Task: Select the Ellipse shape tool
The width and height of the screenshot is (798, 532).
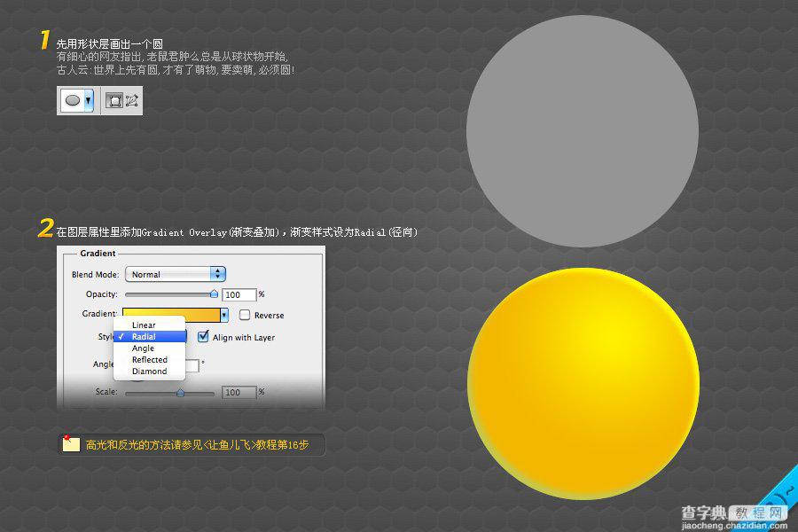Action: tap(74, 100)
